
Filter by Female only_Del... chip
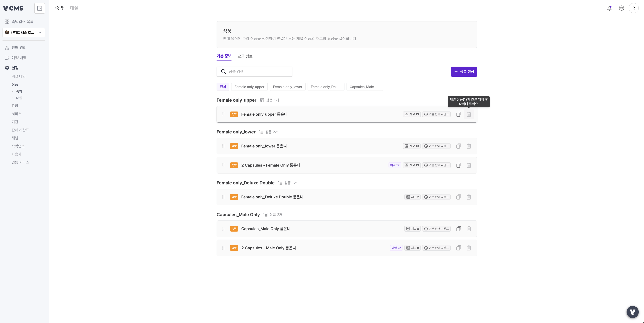click(x=326, y=87)
